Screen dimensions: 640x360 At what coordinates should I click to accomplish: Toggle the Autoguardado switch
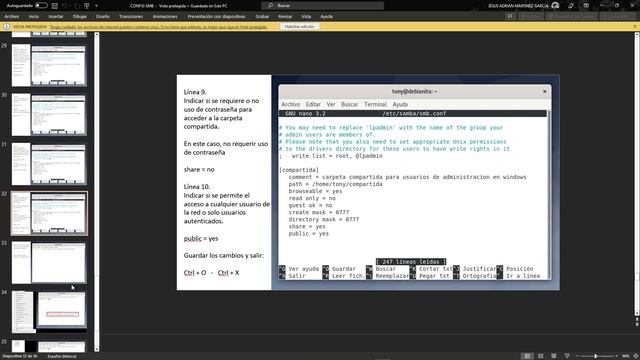click(x=41, y=6)
